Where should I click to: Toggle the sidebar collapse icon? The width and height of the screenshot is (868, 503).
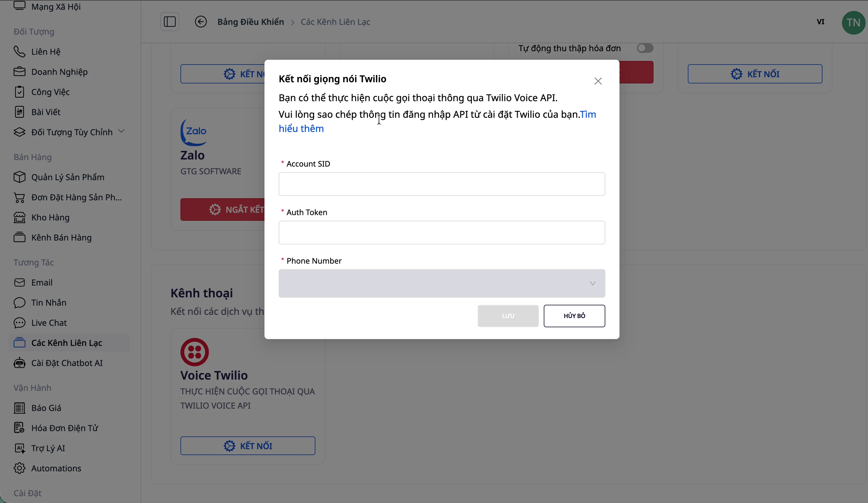click(170, 22)
